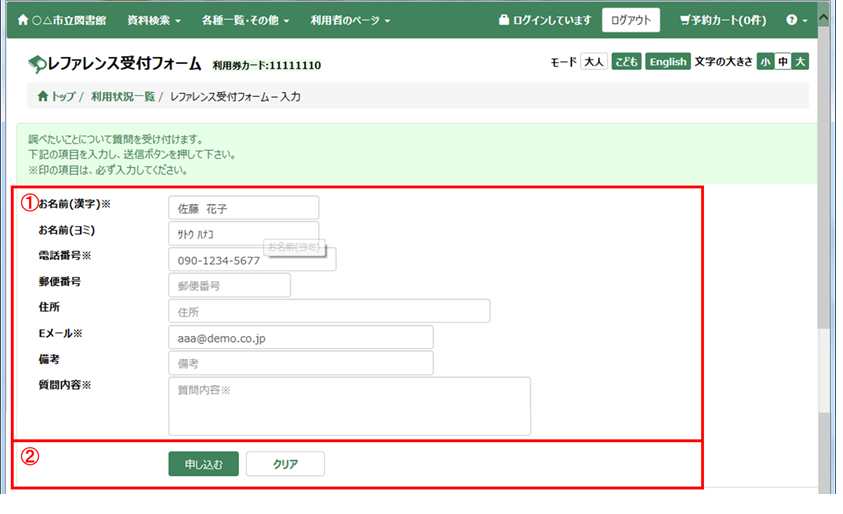Click into the 質問内容 text area
The image size is (843, 514).
[x=349, y=406]
